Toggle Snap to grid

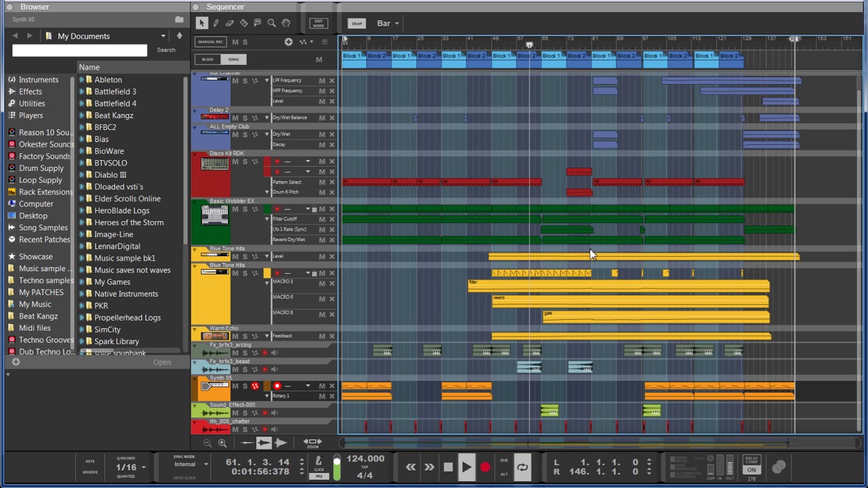coord(357,23)
